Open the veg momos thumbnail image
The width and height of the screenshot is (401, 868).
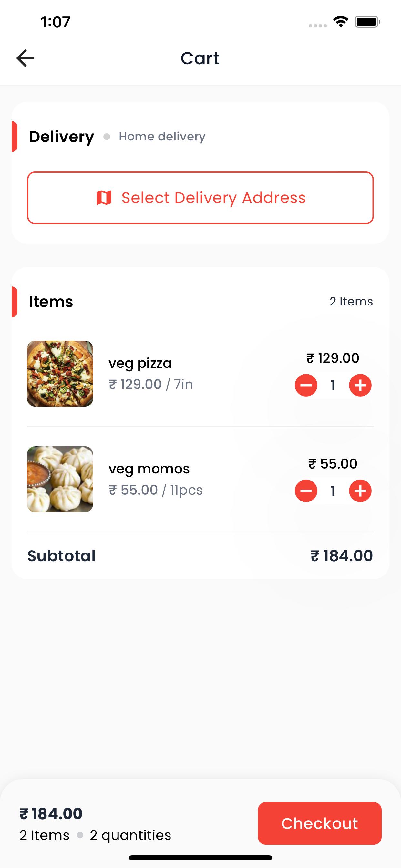60,479
